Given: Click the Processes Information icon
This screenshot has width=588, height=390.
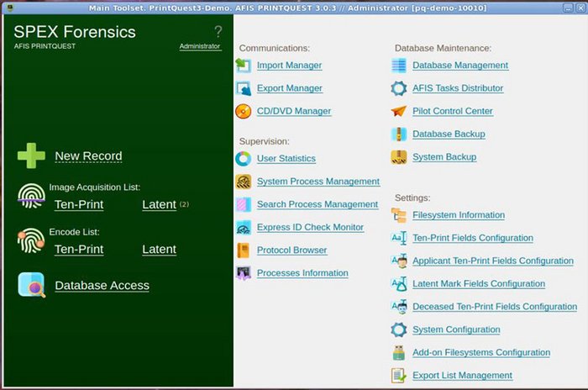Looking at the screenshot, I should [243, 273].
